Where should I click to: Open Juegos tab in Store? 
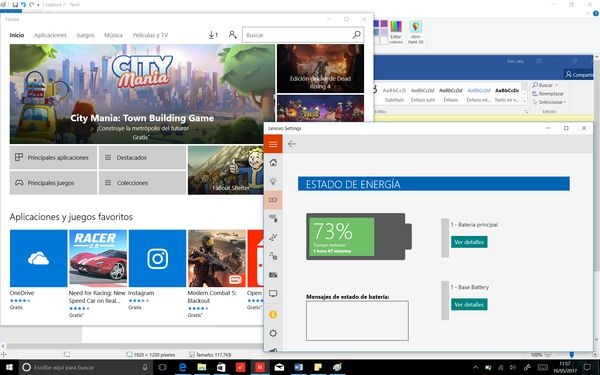[x=85, y=35]
